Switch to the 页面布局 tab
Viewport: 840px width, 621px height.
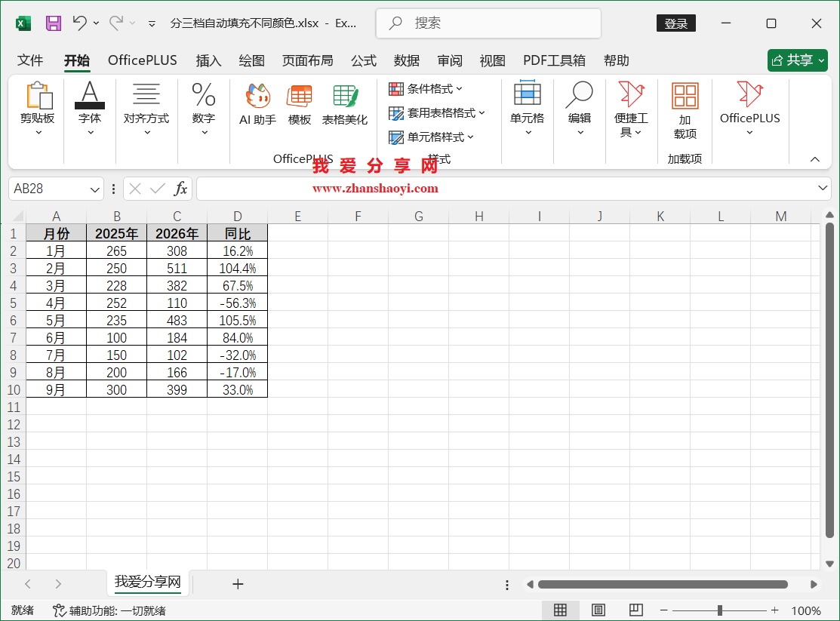point(307,60)
